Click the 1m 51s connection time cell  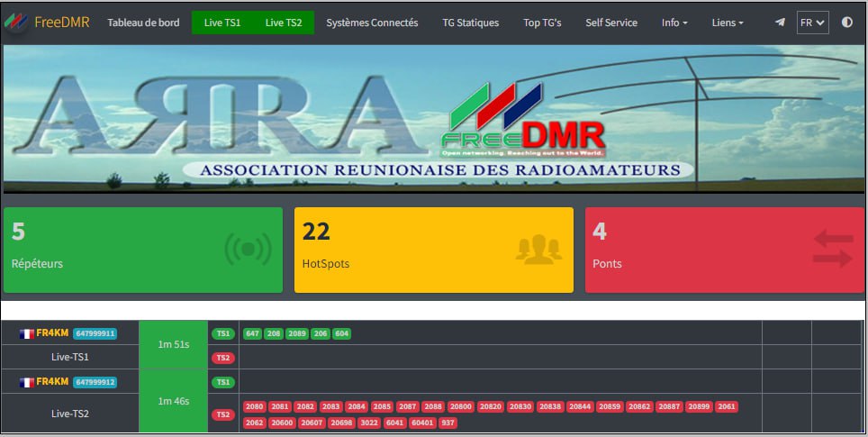pos(173,344)
